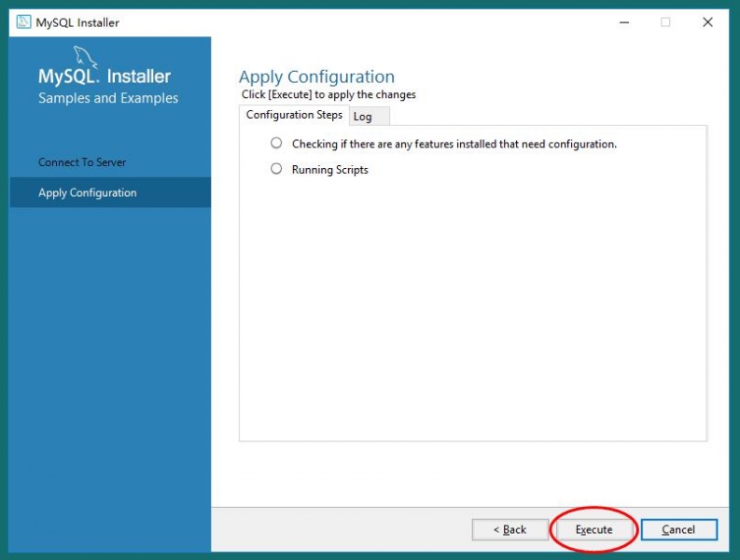Go to Connect To Server step
This screenshot has height=560, width=740.
point(82,162)
